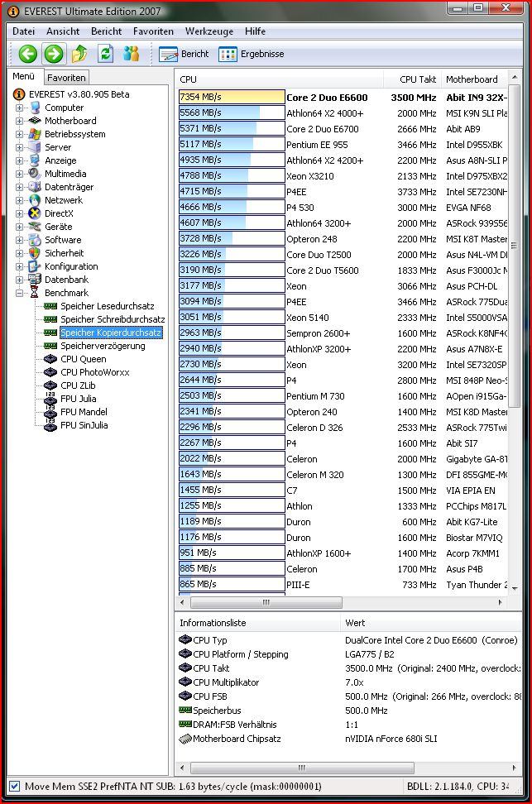Click the Computer tree icon
Screen dimensions: 532x804
coord(35,108)
